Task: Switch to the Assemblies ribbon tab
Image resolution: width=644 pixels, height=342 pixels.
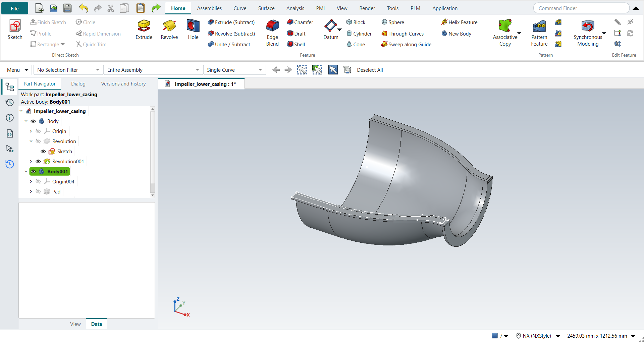Action: pos(209,8)
